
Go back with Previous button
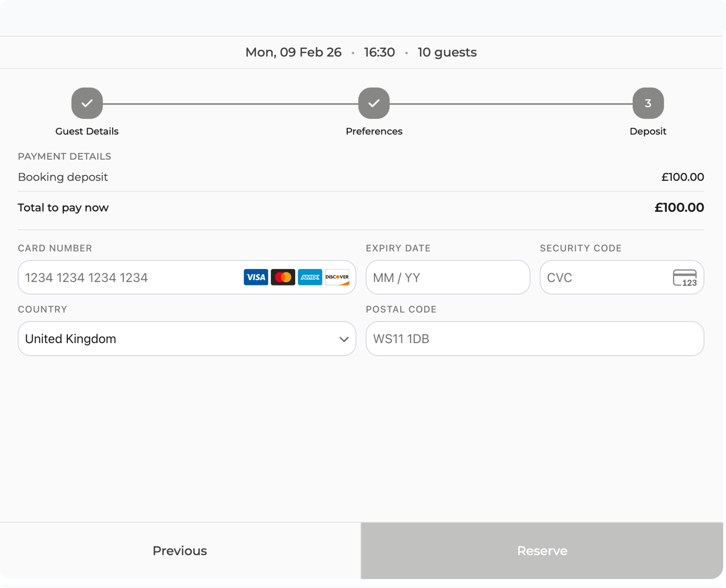click(180, 551)
